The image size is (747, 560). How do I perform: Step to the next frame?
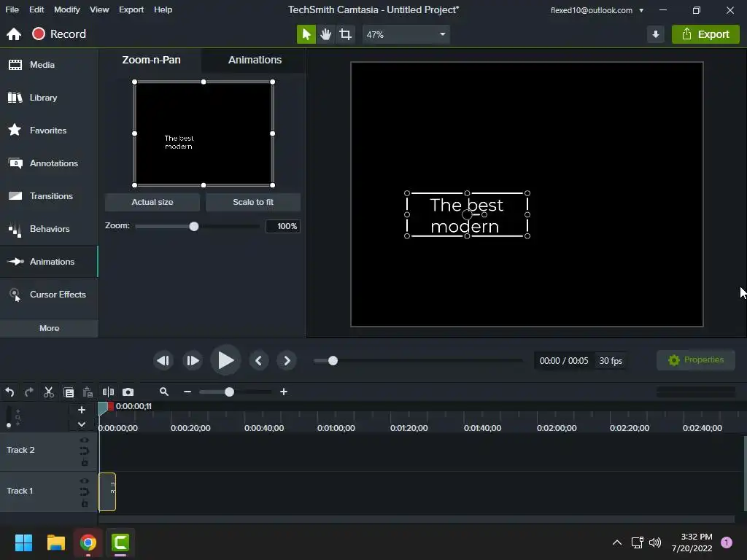point(193,360)
